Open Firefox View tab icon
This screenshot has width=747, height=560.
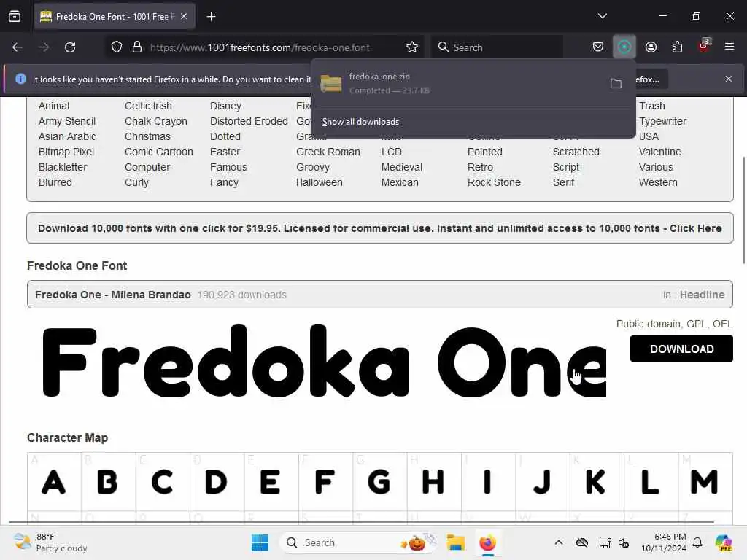[x=15, y=16]
